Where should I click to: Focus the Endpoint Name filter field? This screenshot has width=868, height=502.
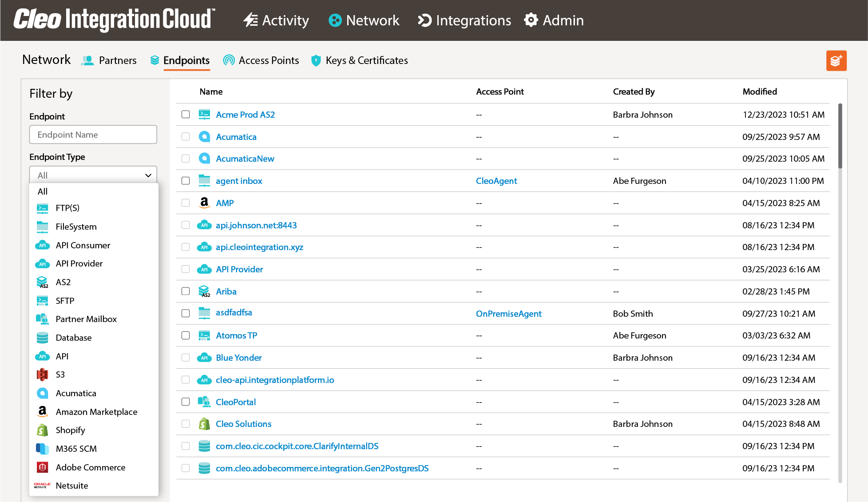pyautogui.click(x=93, y=135)
